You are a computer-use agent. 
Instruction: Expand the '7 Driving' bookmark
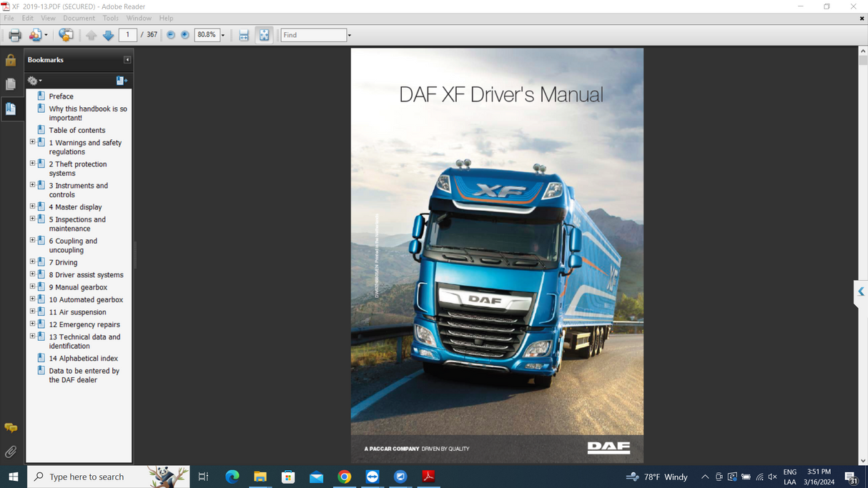[x=31, y=261]
